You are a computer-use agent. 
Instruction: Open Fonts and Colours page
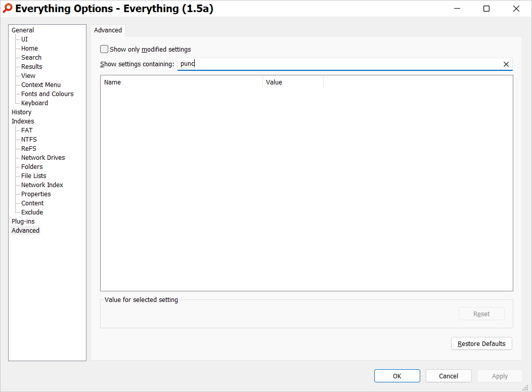(x=47, y=94)
